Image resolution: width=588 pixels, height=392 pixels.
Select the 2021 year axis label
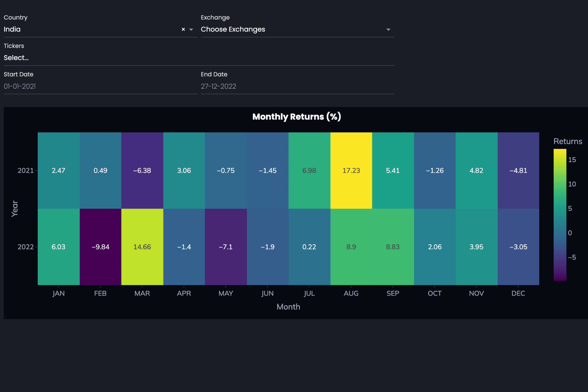pos(25,170)
